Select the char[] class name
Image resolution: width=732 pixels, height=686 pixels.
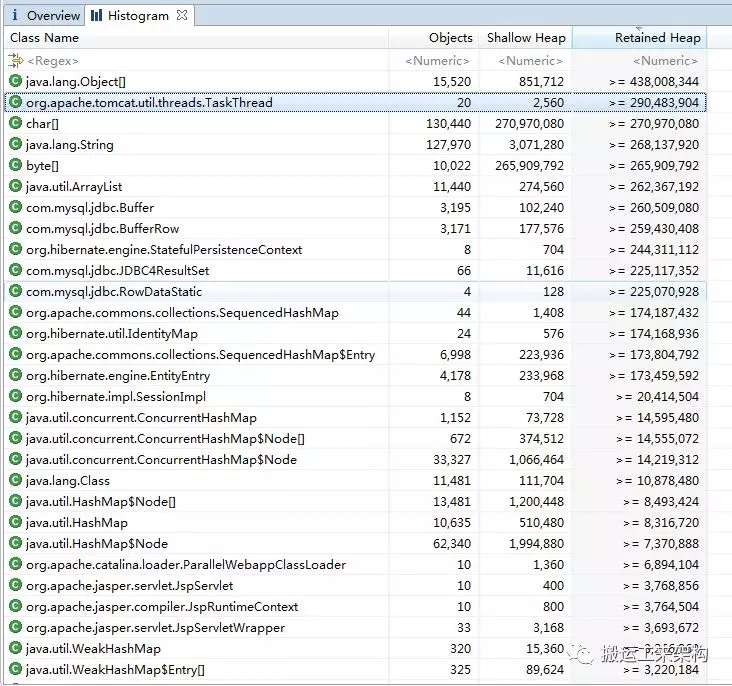[x=42, y=124]
